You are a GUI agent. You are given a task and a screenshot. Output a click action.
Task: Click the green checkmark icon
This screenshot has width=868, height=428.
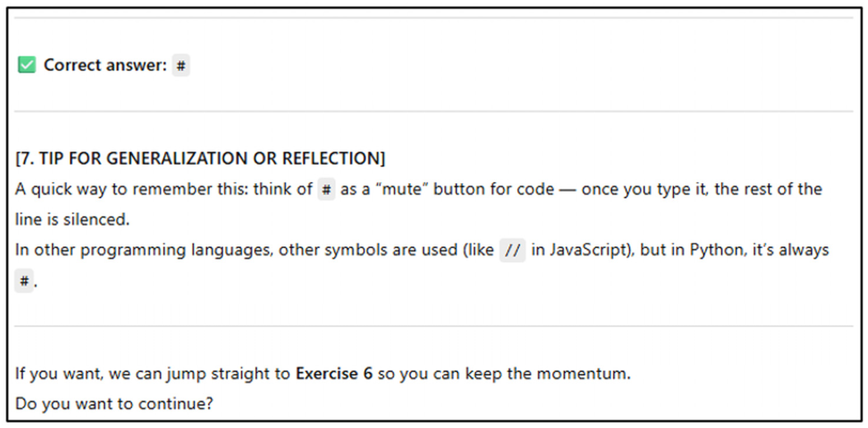tap(27, 65)
